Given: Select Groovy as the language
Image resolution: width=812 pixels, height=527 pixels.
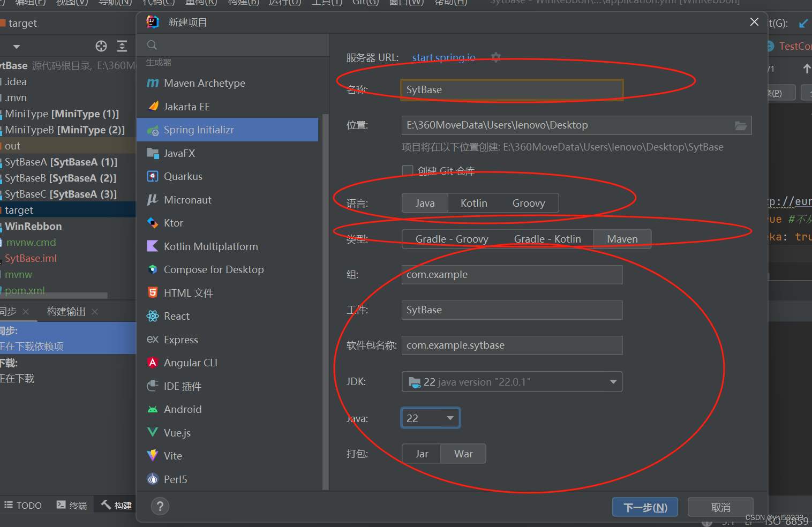Looking at the screenshot, I should (x=529, y=203).
